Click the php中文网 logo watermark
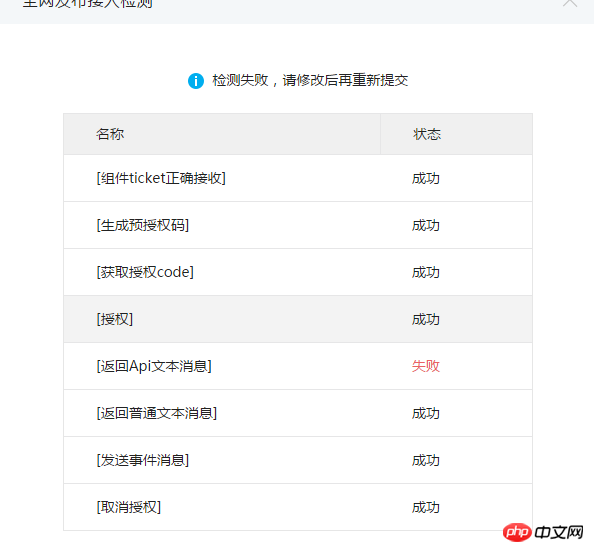 (x=543, y=532)
